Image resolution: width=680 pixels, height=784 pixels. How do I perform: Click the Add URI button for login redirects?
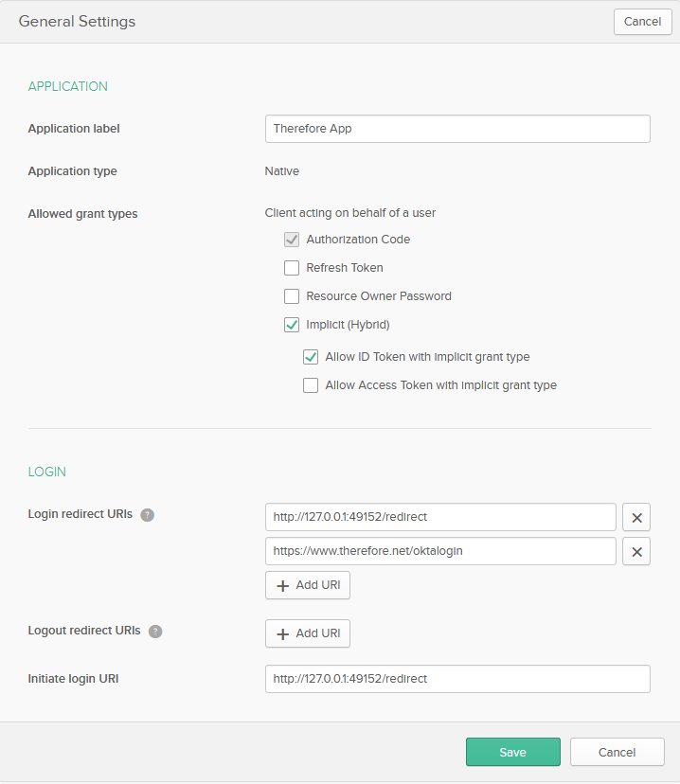coord(308,585)
